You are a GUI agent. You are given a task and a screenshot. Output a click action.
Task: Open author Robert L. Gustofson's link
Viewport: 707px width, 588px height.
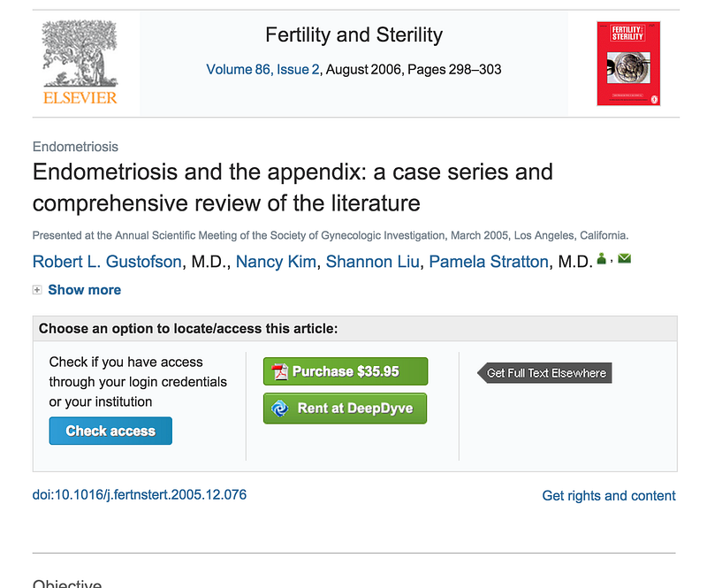click(106, 262)
